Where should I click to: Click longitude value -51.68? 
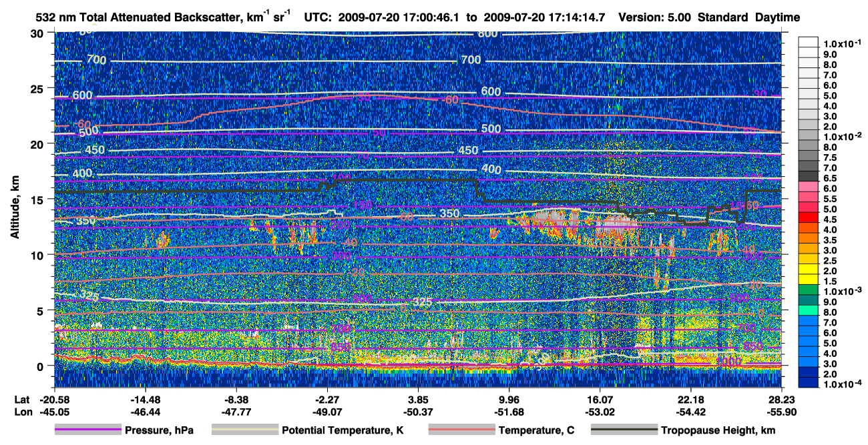[x=509, y=412]
